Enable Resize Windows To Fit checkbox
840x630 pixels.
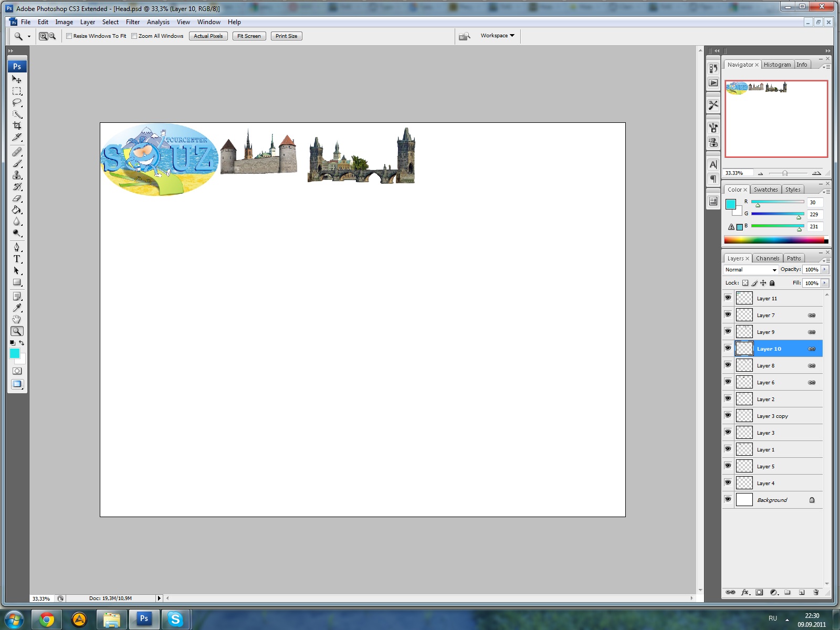click(x=69, y=36)
